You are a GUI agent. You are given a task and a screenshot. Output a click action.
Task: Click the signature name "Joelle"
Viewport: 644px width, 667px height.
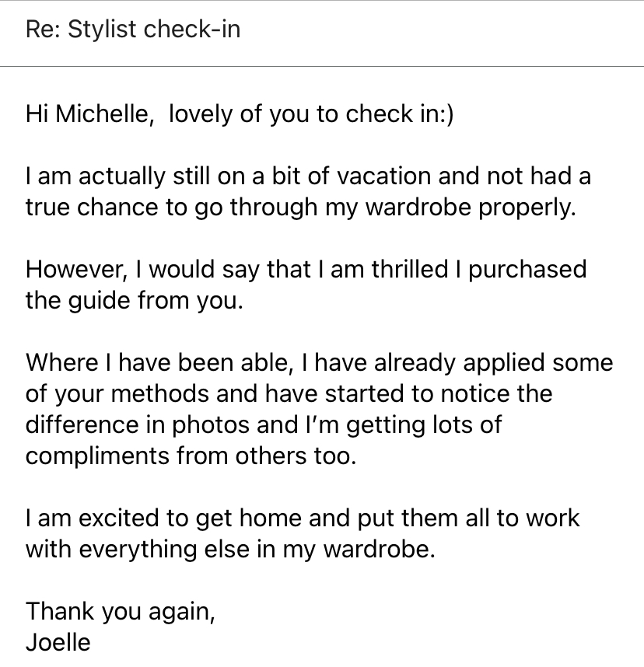[58, 643]
